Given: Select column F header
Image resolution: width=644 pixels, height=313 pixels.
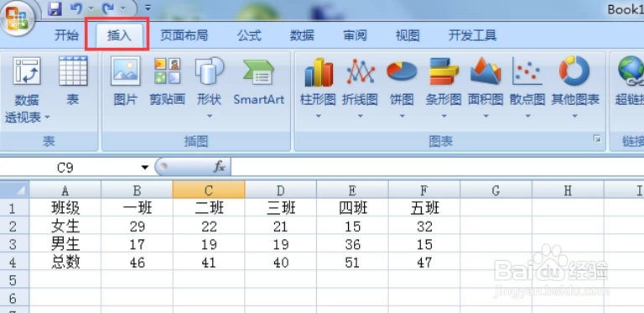Looking at the screenshot, I should coord(424,190).
